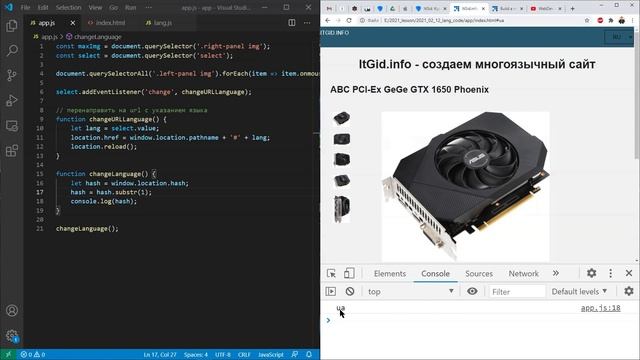Change JavaScript language mode in status bar
This screenshot has height=360, width=640.
[x=271, y=355]
